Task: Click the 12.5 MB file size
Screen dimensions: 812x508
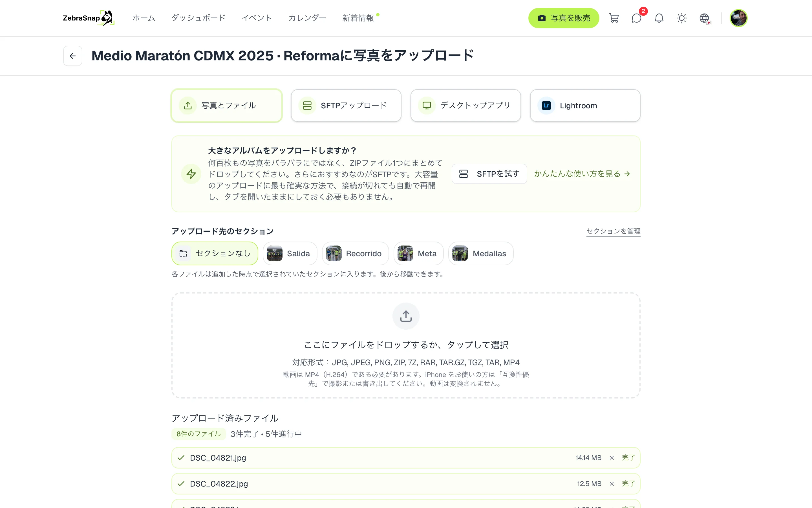Action: [589, 483]
